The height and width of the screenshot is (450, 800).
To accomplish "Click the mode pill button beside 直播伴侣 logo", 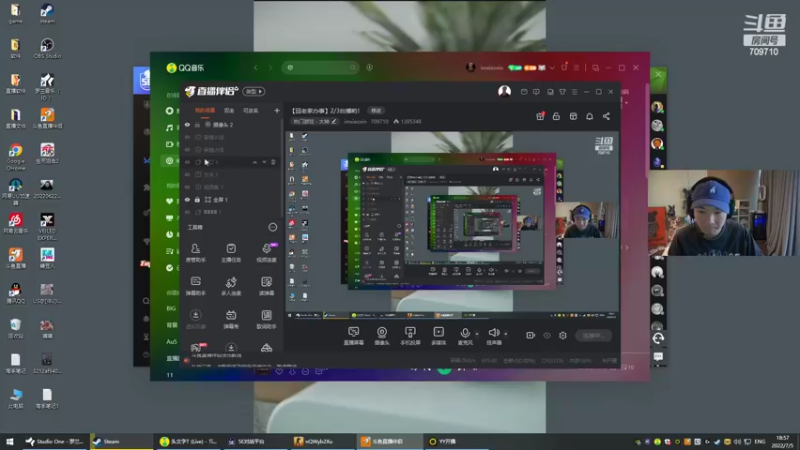I will [254, 91].
